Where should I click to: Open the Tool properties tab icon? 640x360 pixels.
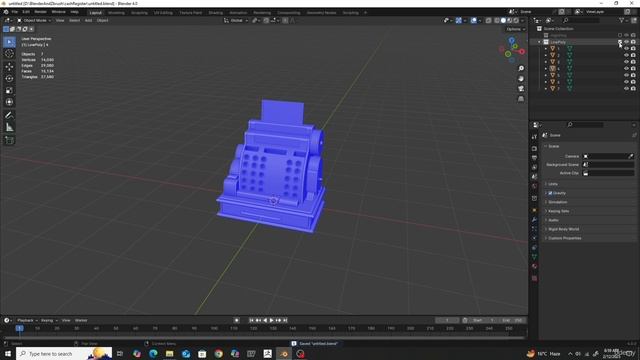coord(534,137)
